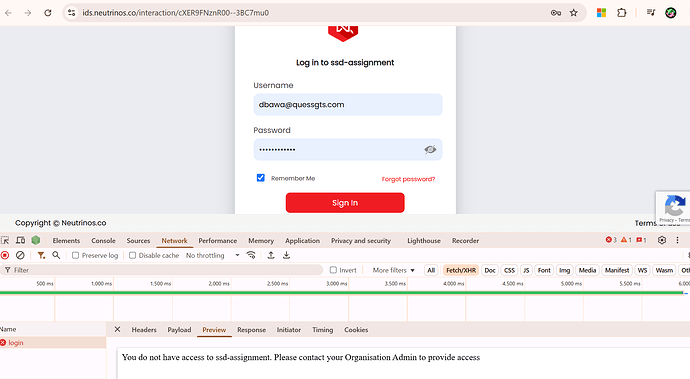The width and height of the screenshot is (690, 379).
Task: Open the errors count indicator
Action: pyautogui.click(x=611, y=240)
